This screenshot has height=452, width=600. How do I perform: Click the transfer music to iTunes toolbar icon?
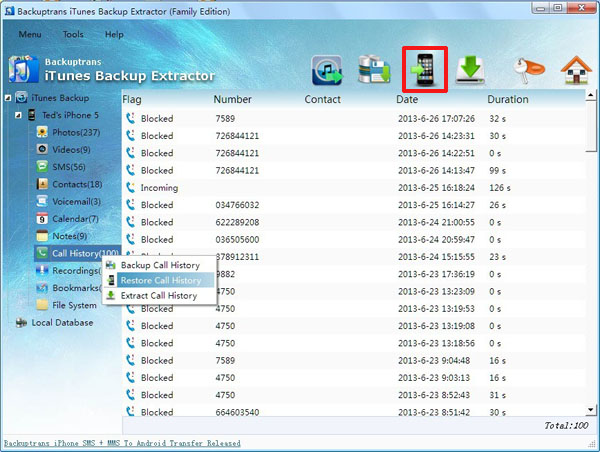[x=327, y=70]
